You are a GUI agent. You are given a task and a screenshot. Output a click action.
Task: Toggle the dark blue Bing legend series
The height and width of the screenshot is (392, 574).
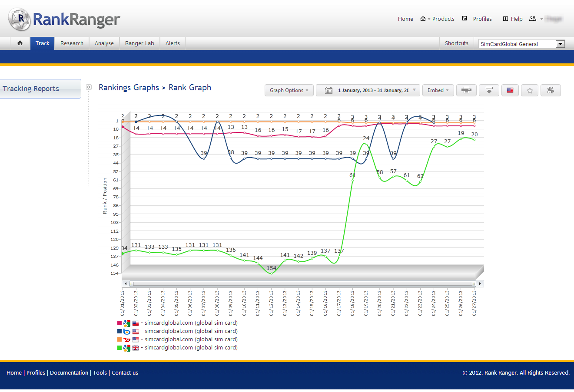(177, 331)
